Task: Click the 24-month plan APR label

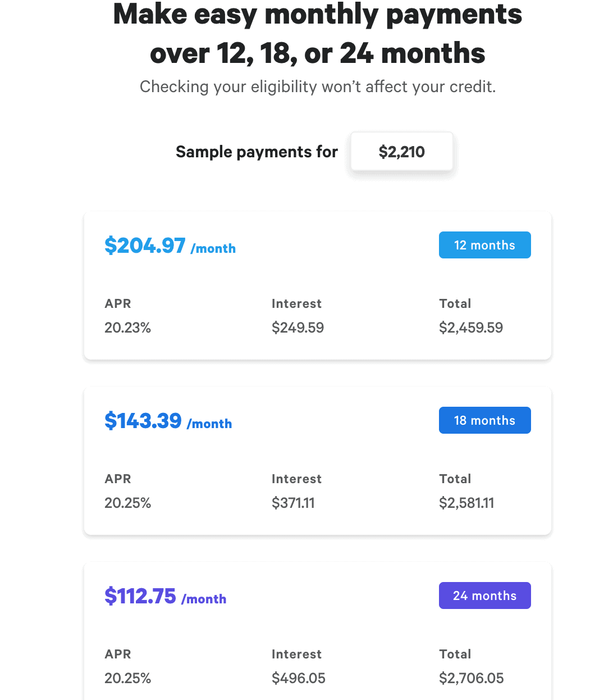Action: pyautogui.click(x=117, y=654)
